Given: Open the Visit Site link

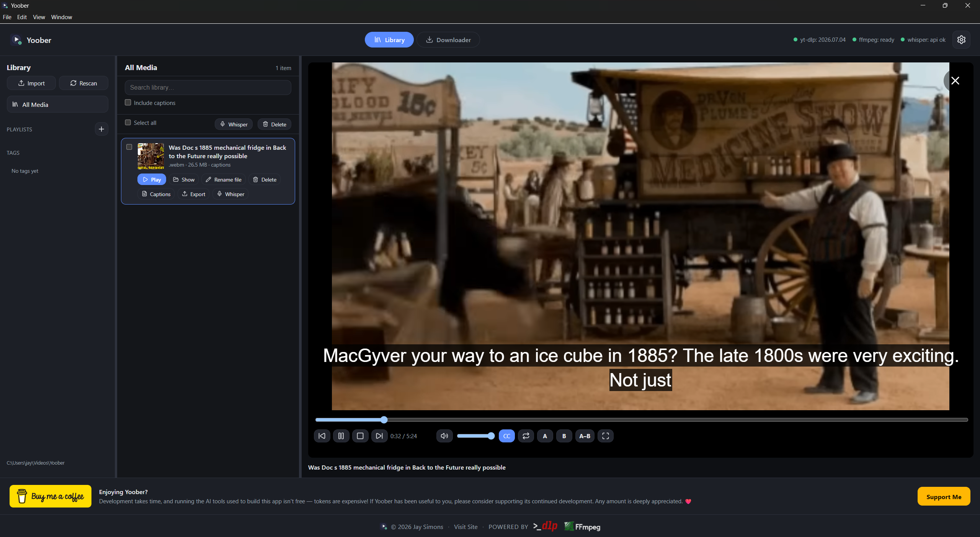Looking at the screenshot, I should click(x=466, y=527).
